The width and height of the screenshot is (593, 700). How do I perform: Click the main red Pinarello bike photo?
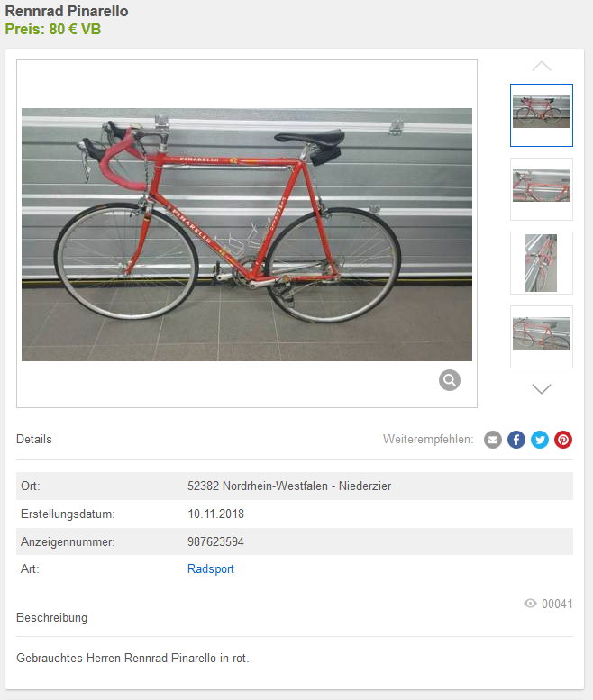click(247, 234)
